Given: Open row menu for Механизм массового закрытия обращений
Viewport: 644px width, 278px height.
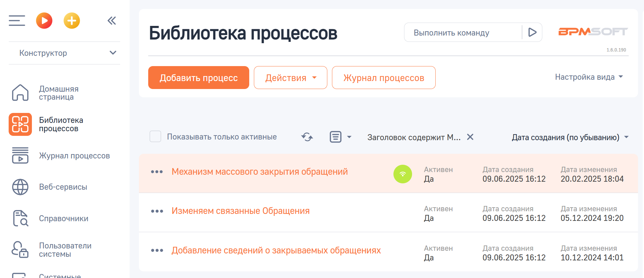Looking at the screenshot, I should [x=157, y=172].
